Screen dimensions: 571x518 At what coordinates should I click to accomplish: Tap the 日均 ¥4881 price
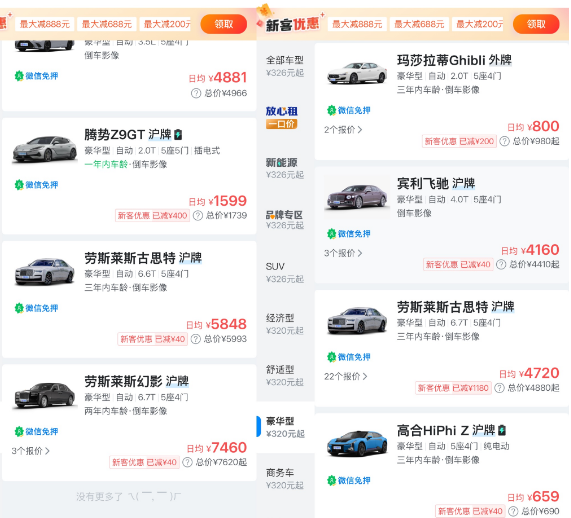218,78
